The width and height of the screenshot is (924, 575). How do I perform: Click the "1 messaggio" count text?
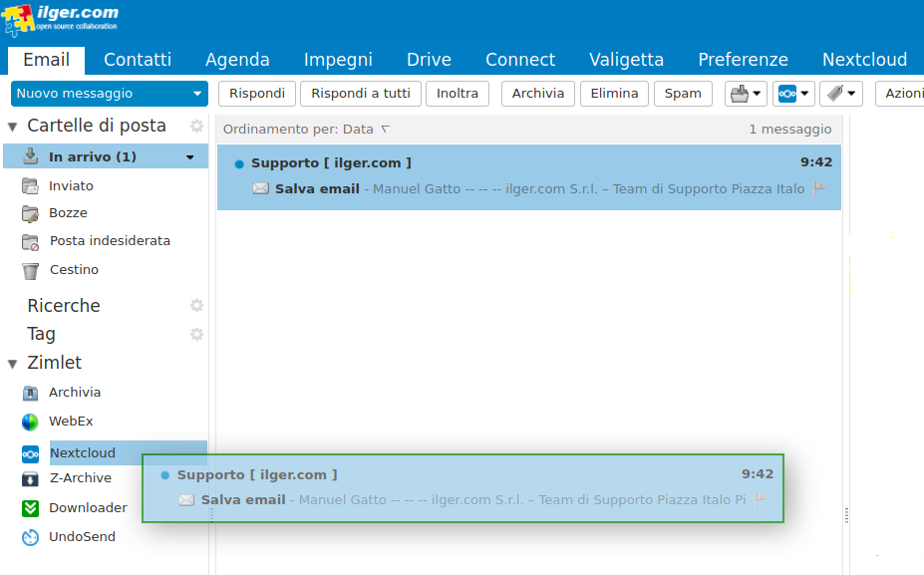(x=790, y=129)
